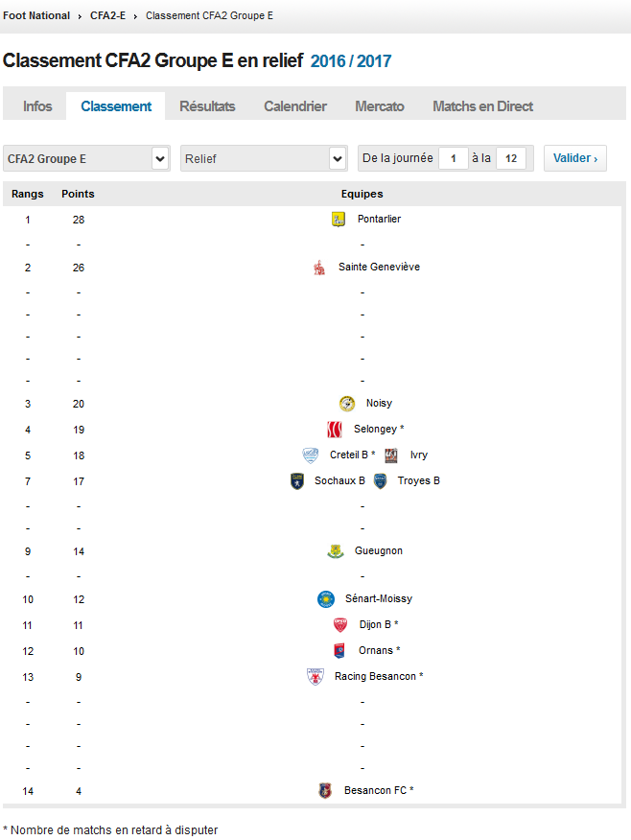Switch to the Résultats tab

tap(207, 106)
